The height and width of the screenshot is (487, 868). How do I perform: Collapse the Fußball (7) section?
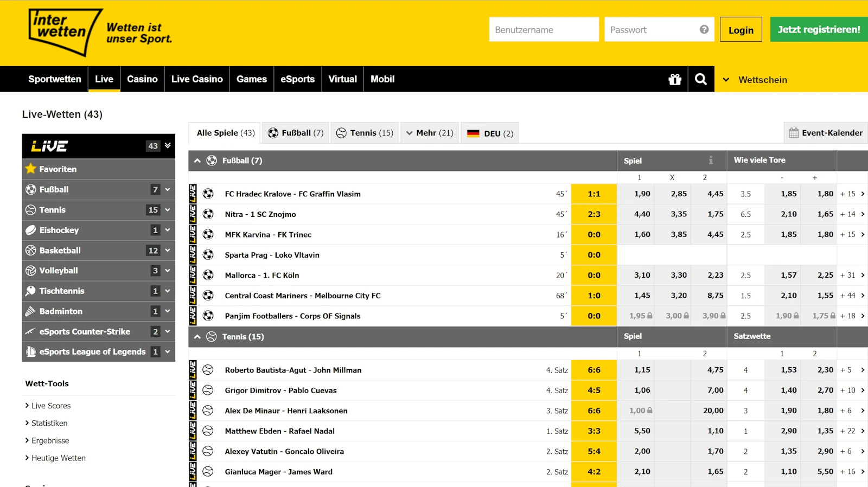[x=197, y=161]
